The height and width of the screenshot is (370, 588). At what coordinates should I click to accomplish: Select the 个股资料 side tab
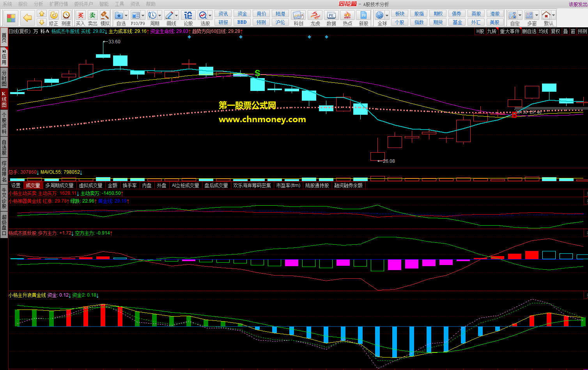coord(4,123)
